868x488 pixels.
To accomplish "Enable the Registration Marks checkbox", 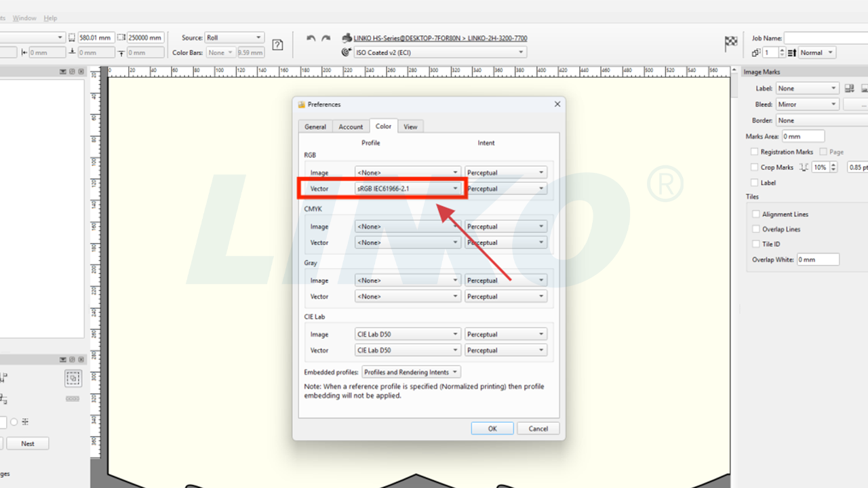I will pos(755,152).
